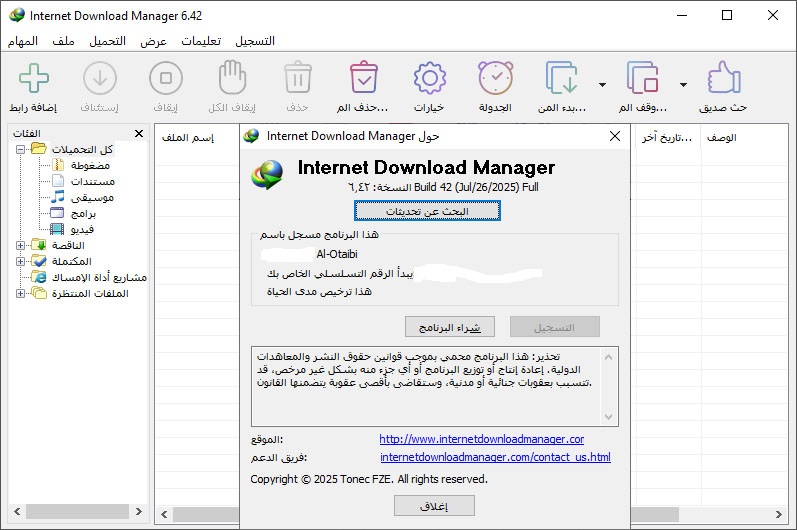Click left arrow of download list scrollbar
797x530 pixels.
click(164, 514)
